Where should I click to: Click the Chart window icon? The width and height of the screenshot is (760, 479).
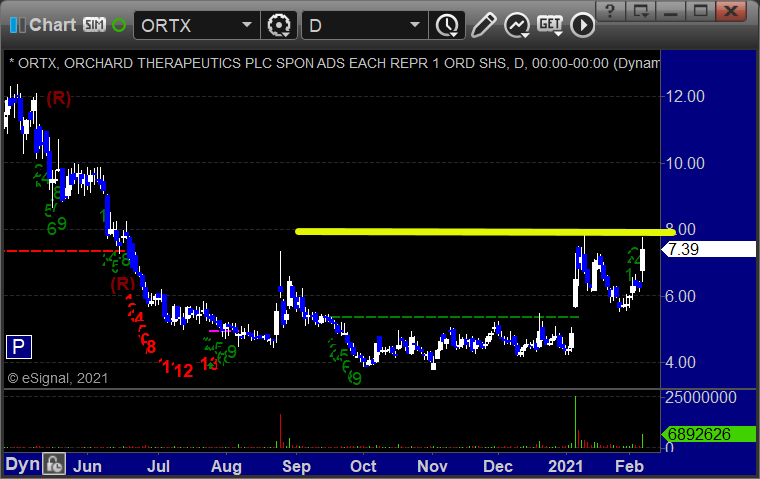point(17,25)
